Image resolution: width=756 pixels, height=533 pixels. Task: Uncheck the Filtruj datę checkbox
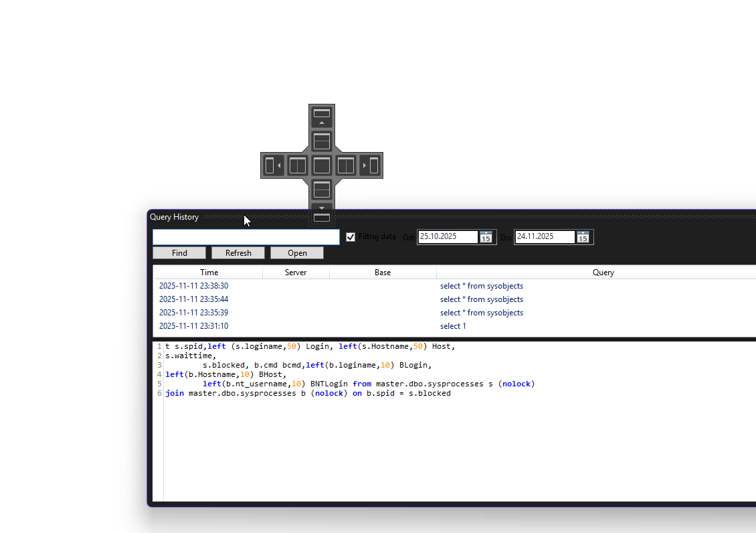351,237
